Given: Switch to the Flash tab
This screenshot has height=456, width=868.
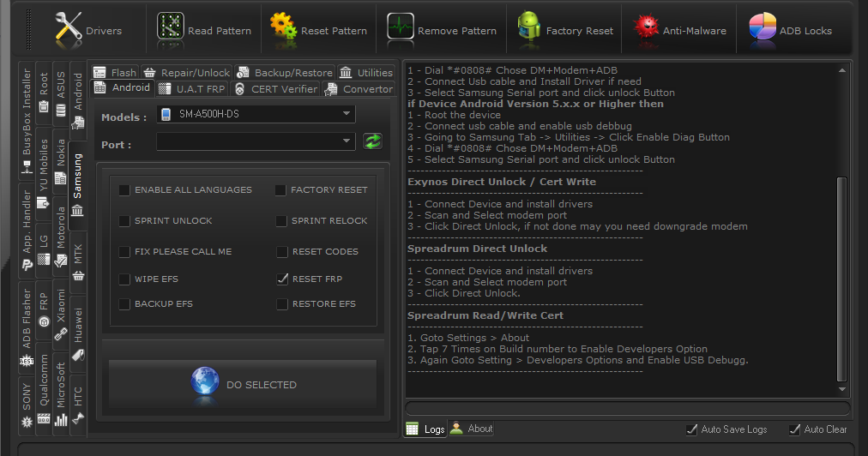Looking at the screenshot, I should [x=115, y=73].
